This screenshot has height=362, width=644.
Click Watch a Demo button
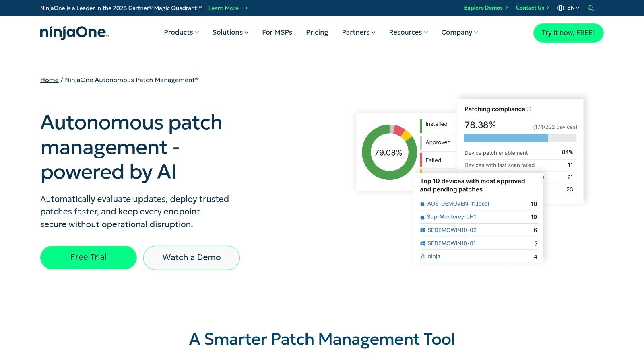[x=192, y=258]
